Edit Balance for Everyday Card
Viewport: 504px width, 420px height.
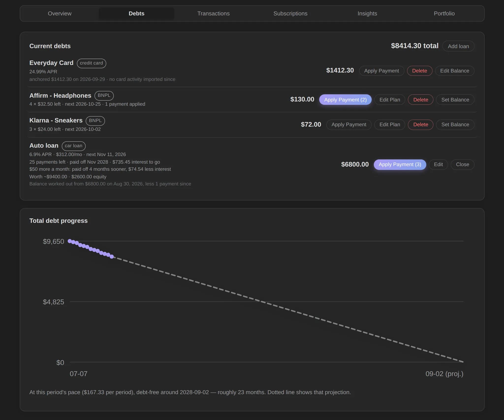coord(455,71)
